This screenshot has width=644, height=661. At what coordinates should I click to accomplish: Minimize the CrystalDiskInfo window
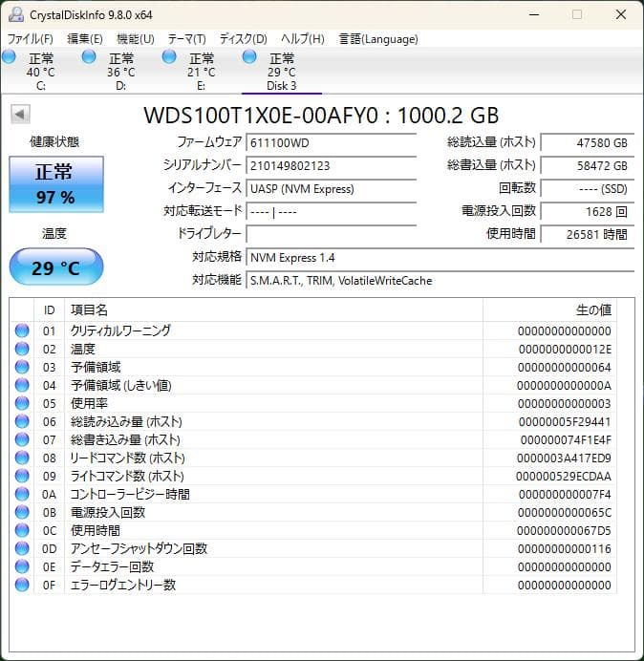[x=534, y=14]
